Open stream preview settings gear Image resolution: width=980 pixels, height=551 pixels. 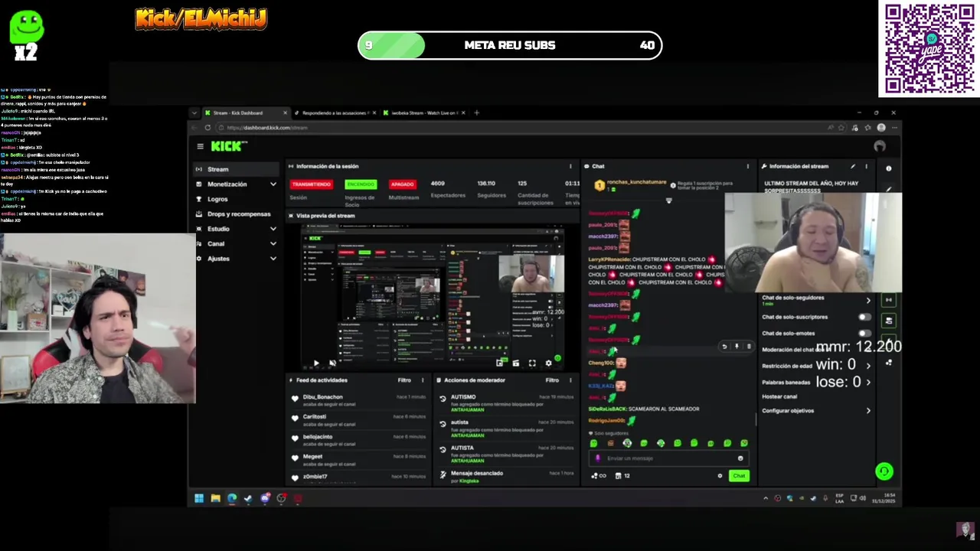click(548, 364)
